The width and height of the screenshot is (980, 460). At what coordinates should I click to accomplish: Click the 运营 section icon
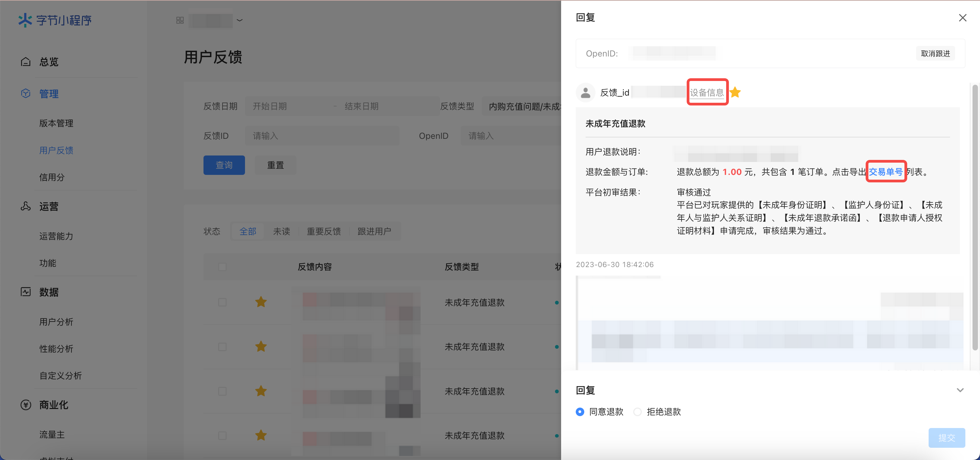click(26, 206)
